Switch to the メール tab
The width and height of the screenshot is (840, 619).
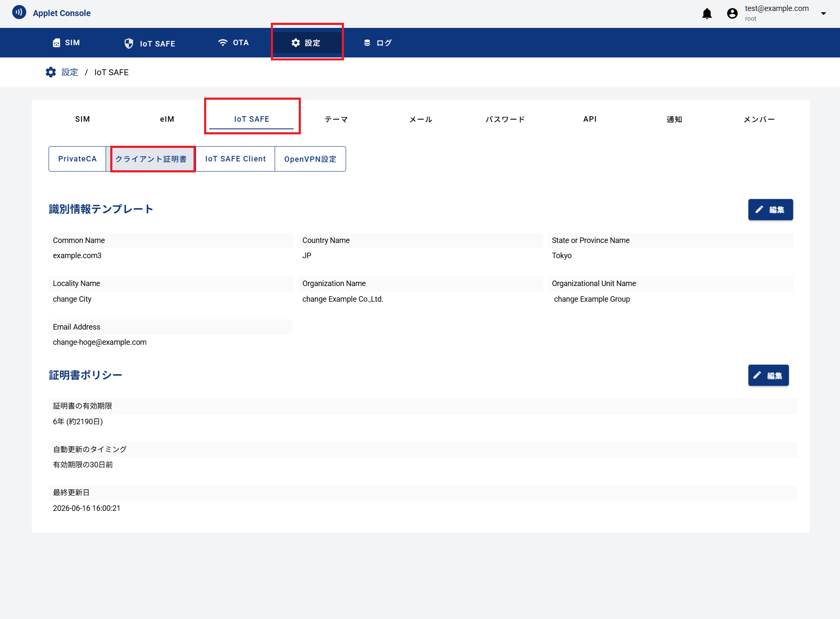tap(421, 119)
